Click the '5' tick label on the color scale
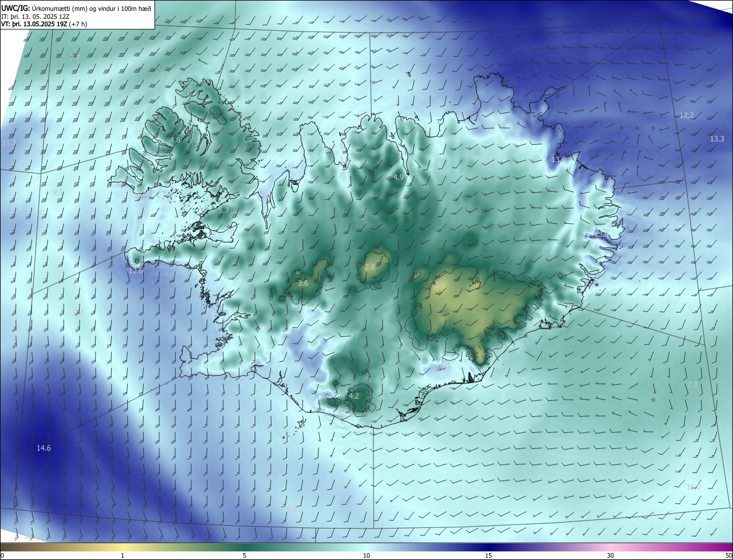Screen dimensions: 733x560 [x=245, y=555]
